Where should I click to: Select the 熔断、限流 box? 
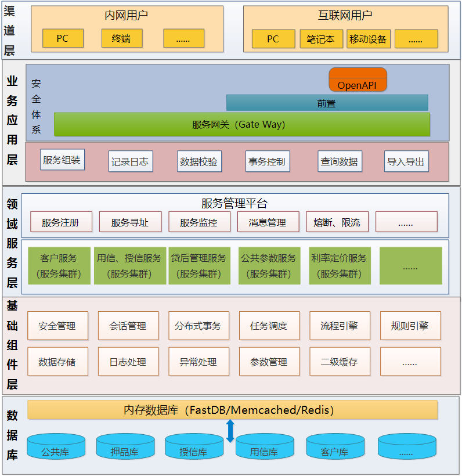[337, 222]
